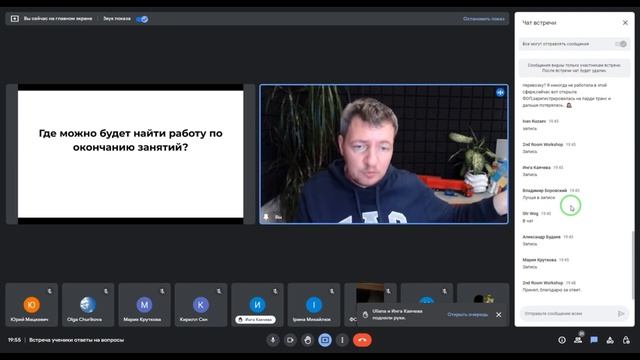
Task: Click the last message from 2nd Room Workshop
Action: coord(552,290)
